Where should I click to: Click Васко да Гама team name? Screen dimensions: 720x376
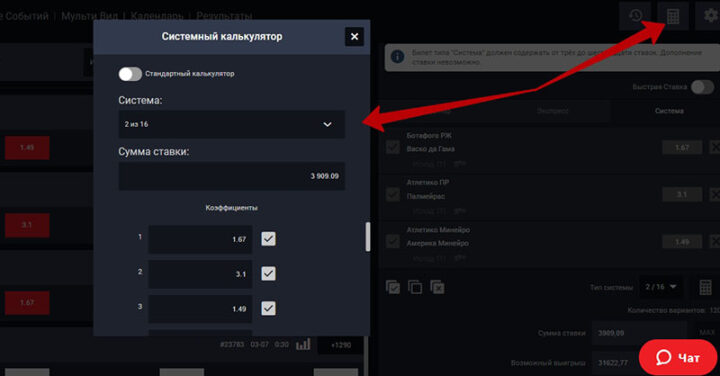click(x=430, y=149)
